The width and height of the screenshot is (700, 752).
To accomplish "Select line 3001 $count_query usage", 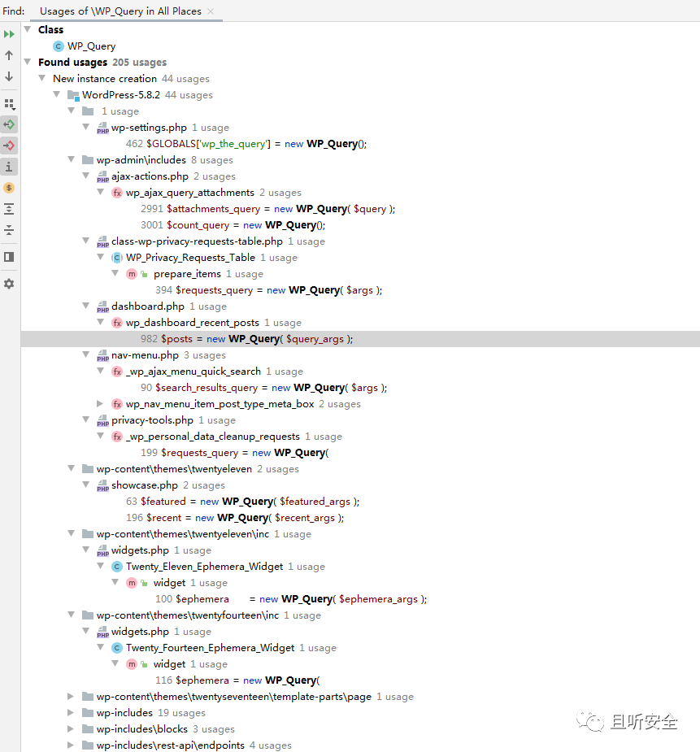I will [233, 225].
